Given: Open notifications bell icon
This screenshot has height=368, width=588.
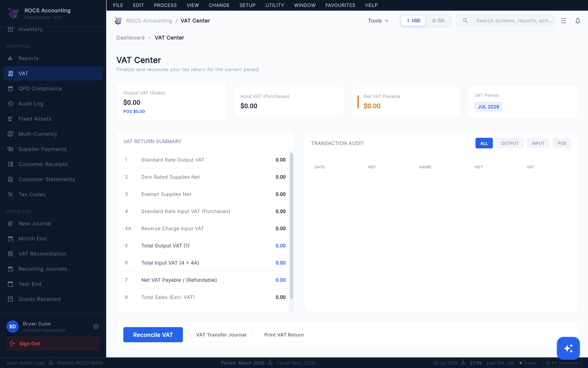Looking at the screenshot, I should pos(578,21).
